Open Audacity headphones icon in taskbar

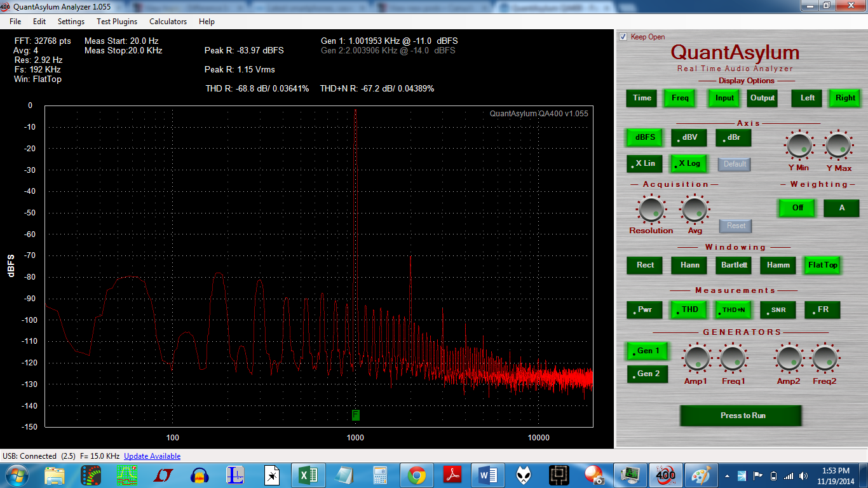coord(200,475)
